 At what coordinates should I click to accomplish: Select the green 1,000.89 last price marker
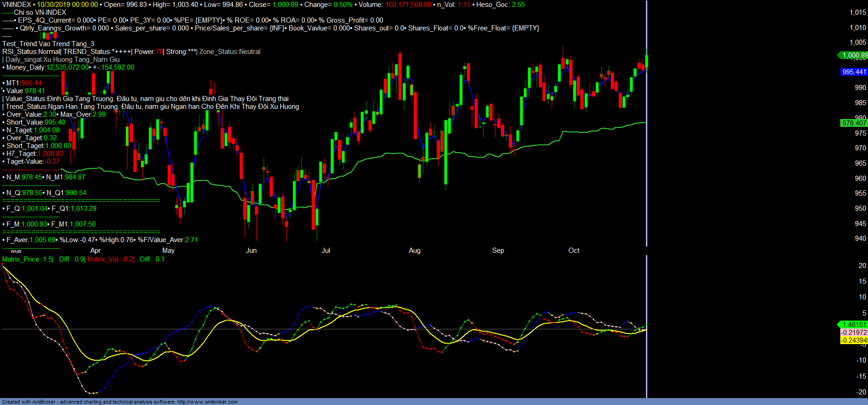854,55
